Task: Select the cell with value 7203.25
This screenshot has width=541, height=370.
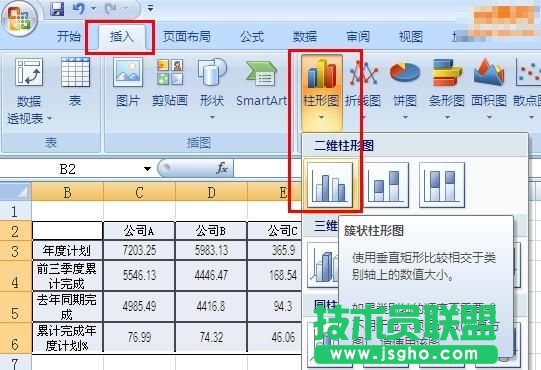Action: [x=139, y=251]
